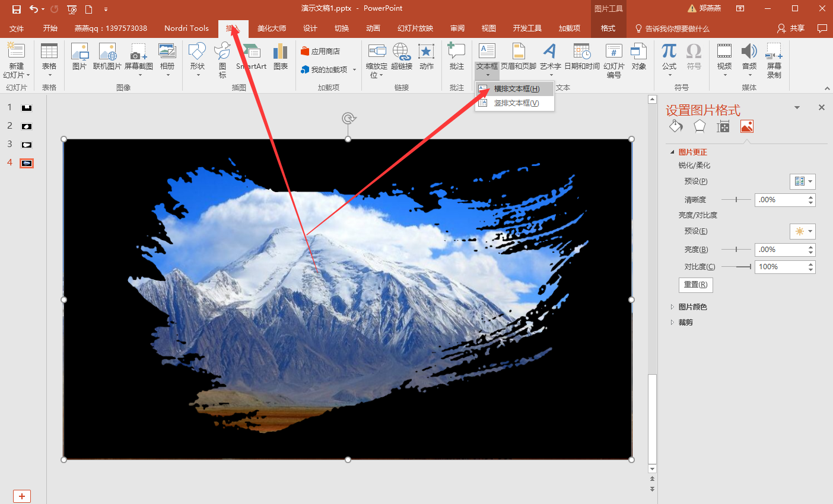Insert a 超链接 hyperlink
Viewport: 833px width, 504px height.
tap(402, 56)
